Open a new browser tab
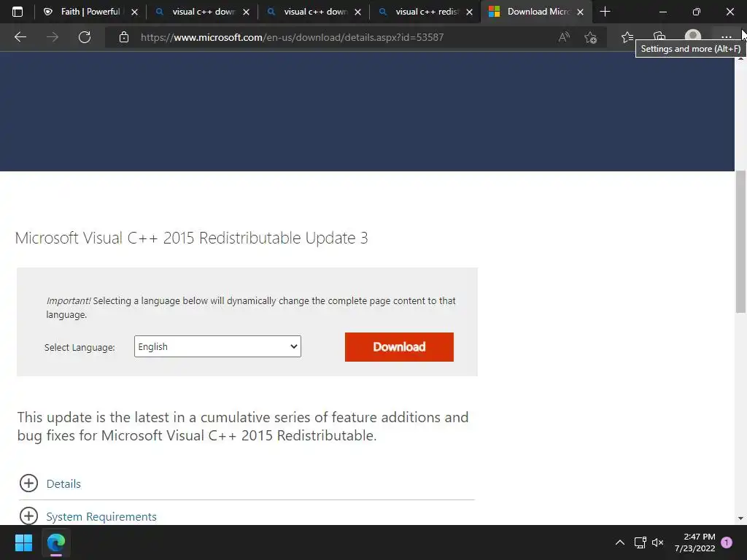This screenshot has width=747, height=560. [x=605, y=12]
